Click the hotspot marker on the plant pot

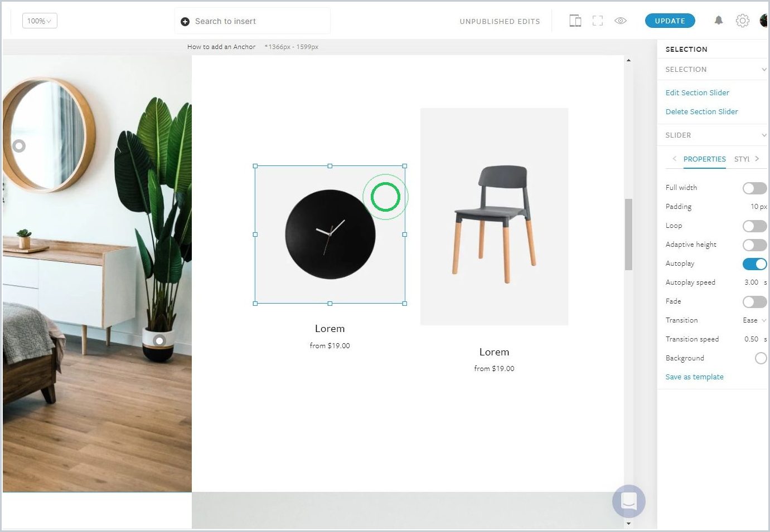click(159, 340)
